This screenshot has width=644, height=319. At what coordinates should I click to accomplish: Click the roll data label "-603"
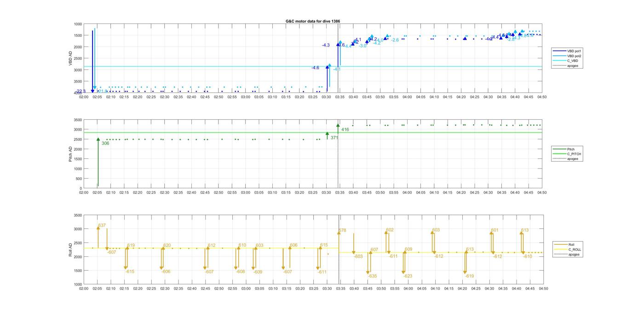coord(358,256)
